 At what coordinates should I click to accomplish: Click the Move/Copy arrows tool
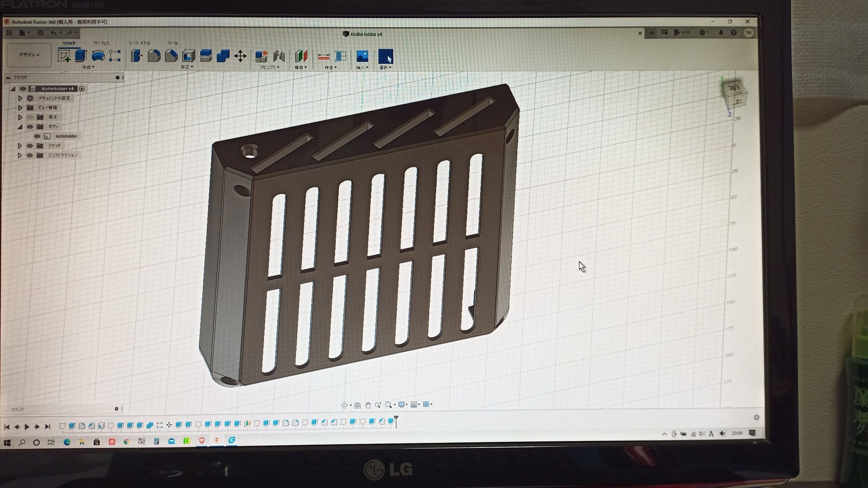click(x=240, y=56)
